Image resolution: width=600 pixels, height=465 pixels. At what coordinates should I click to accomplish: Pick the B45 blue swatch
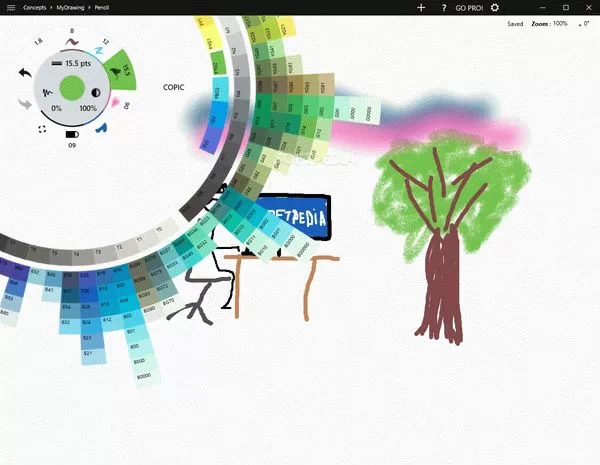52,277
